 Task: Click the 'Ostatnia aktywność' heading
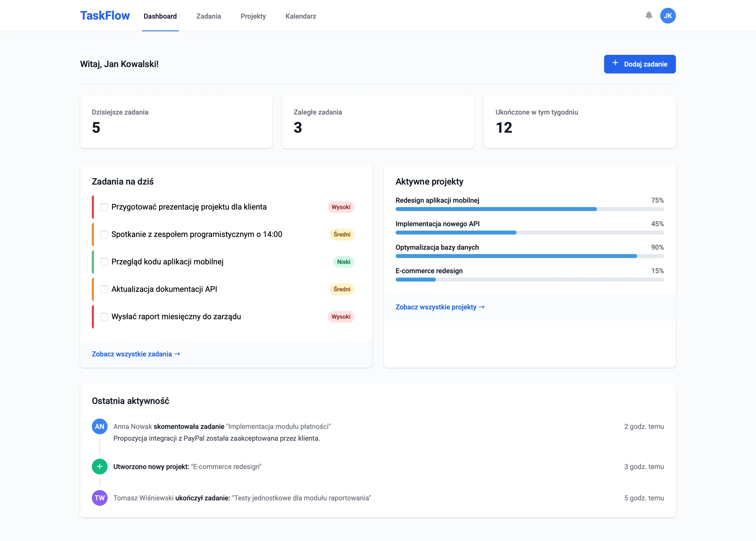(x=130, y=401)
